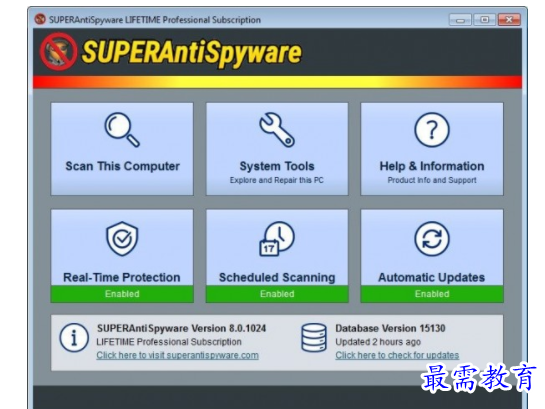Maximize the SUPERAntiSpyware window

click(485, 20)
